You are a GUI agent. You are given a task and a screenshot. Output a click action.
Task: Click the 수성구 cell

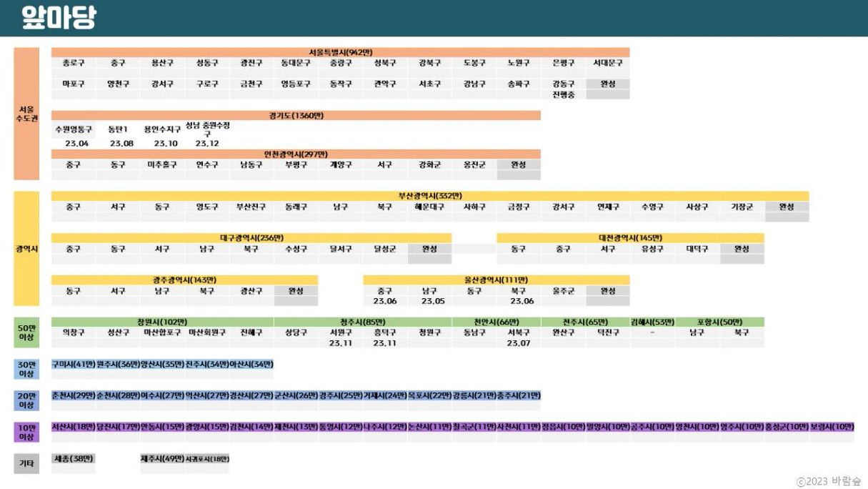point(296,249)
